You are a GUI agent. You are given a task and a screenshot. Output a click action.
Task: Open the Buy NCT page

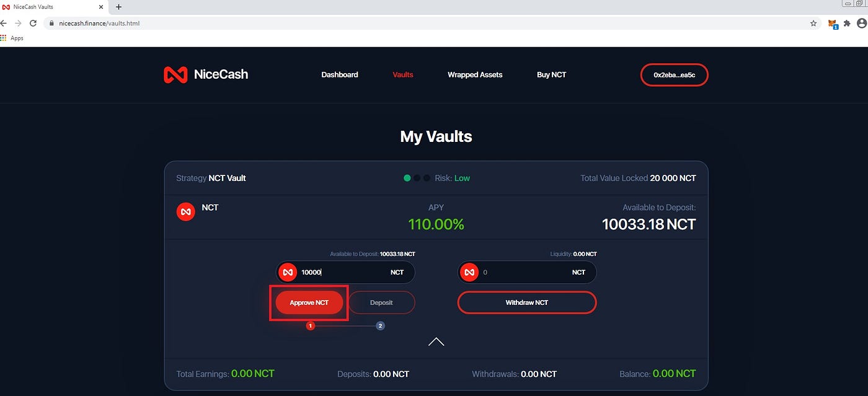click(551, 75)
